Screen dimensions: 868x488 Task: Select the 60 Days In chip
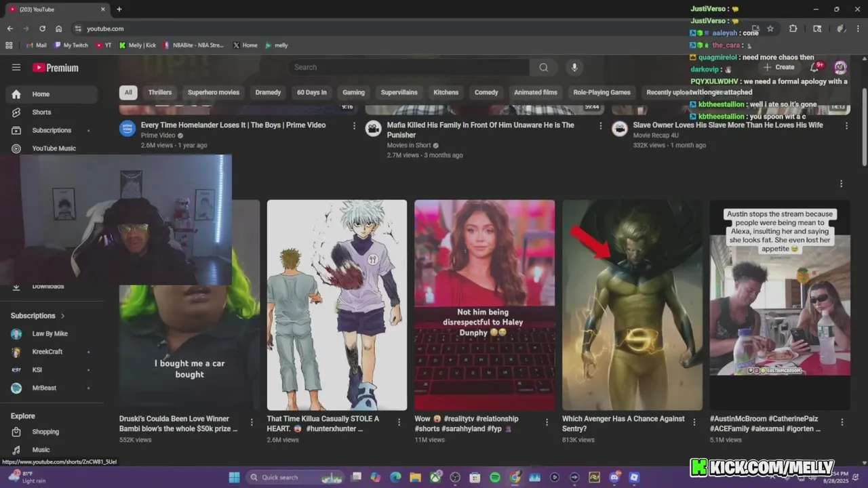point(312,92)
